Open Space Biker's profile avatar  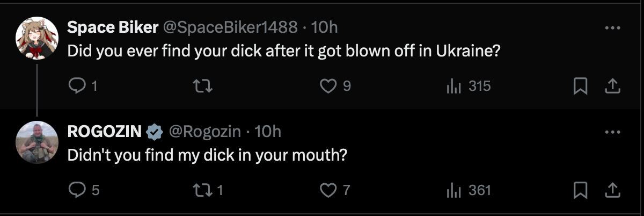coord(36,38)
